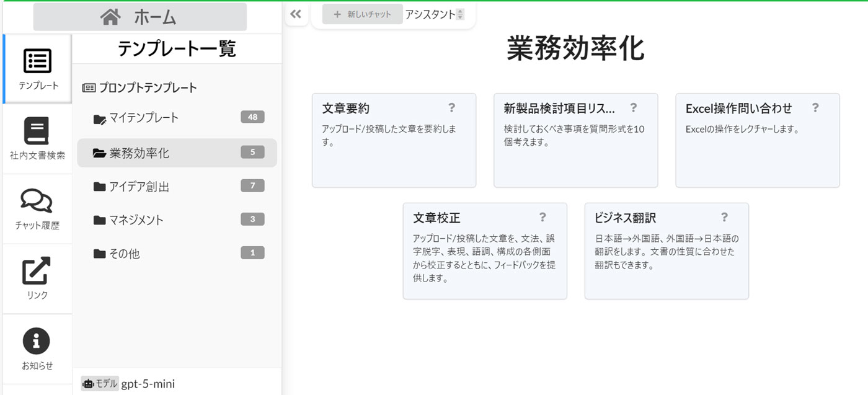Open 社内文書検索 book icon
Viewport: 868px width, 395px height.
point(37,131)
